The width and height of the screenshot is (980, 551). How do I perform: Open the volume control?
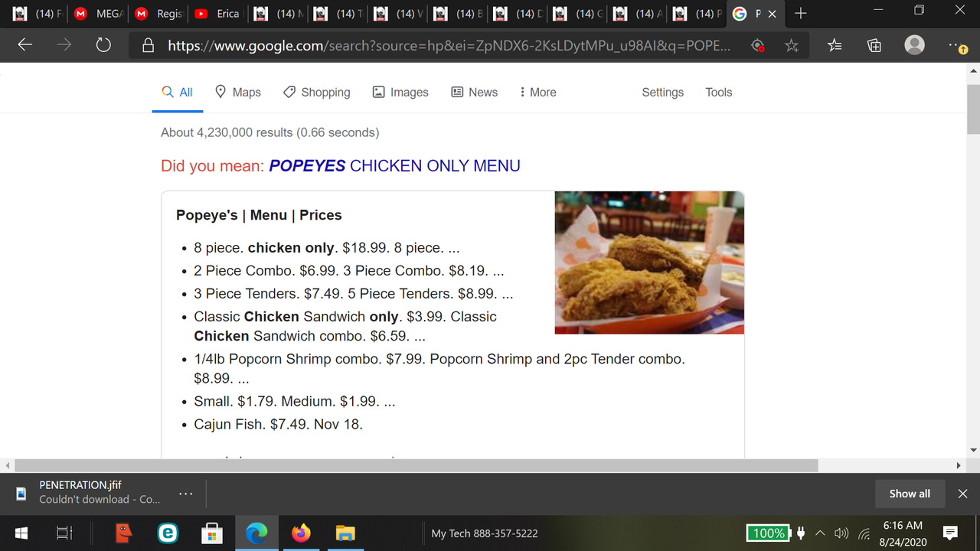pyautogui.click(x=841, y=533)
